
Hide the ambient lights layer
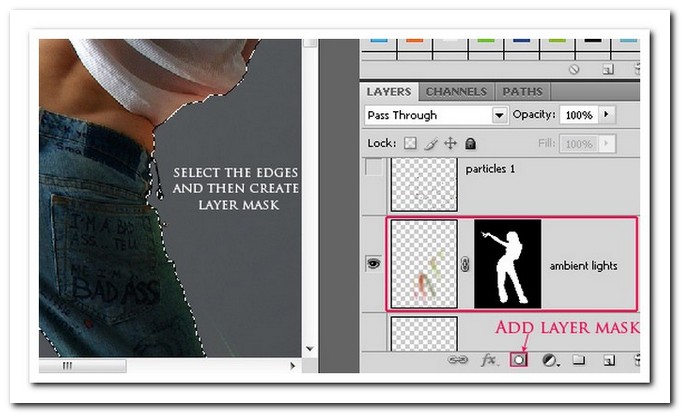click(374, 263)
